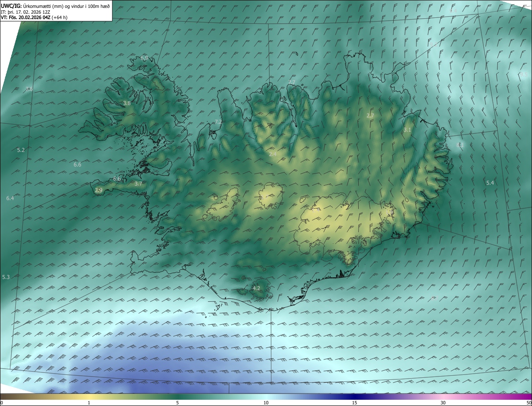This screenshot has height=406, width=532.
Task: Click the 0 tick on color scale
Action: click(2, 403)
